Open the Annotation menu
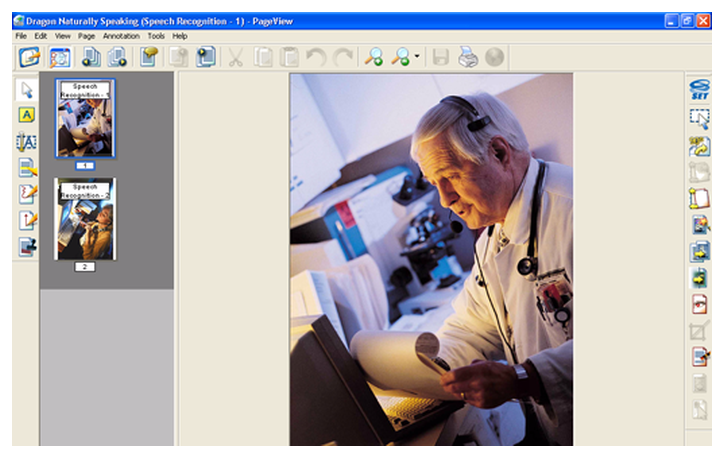This screenshot has height=458, width=724. click(x=121, y=36)
